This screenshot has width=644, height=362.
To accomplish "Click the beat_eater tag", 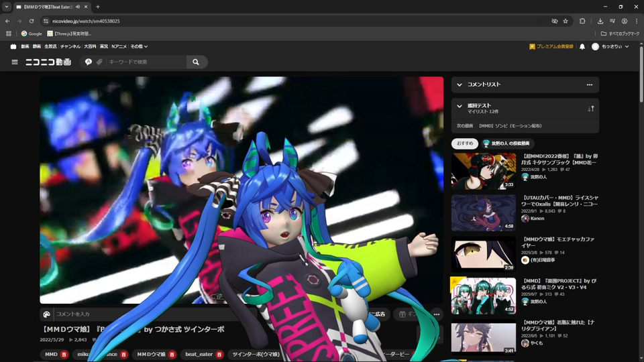I will click(199, 354).
